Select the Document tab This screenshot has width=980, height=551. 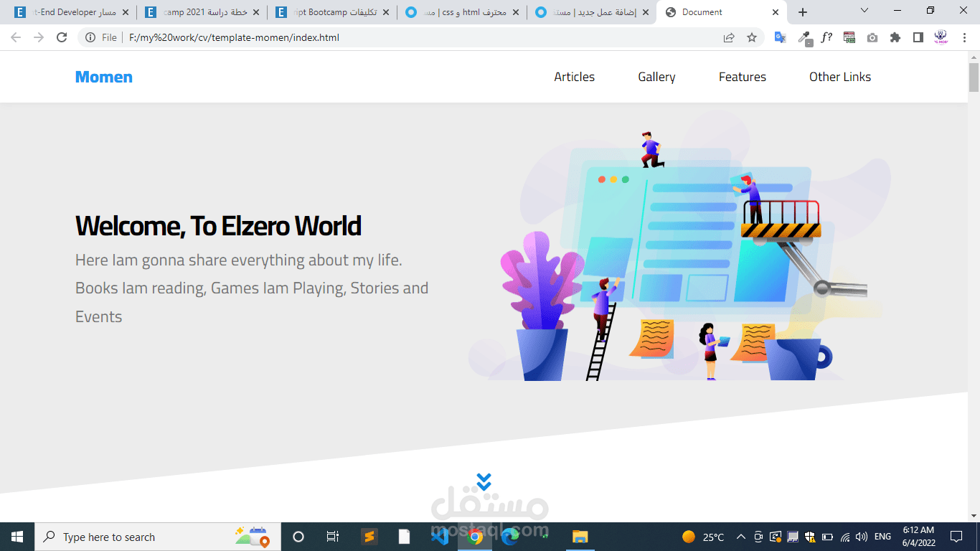click(721, 12)
